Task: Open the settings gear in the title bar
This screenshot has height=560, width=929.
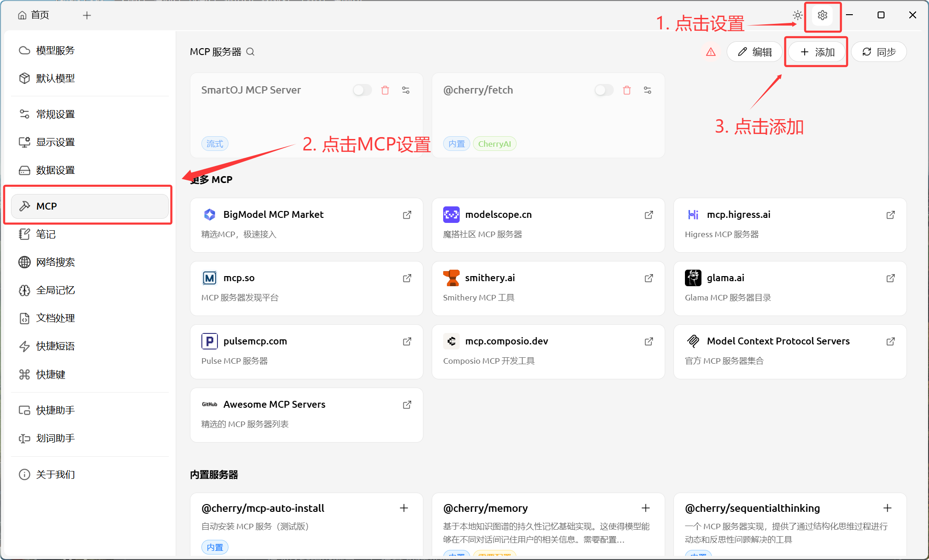Action: (x=823, y=15)
